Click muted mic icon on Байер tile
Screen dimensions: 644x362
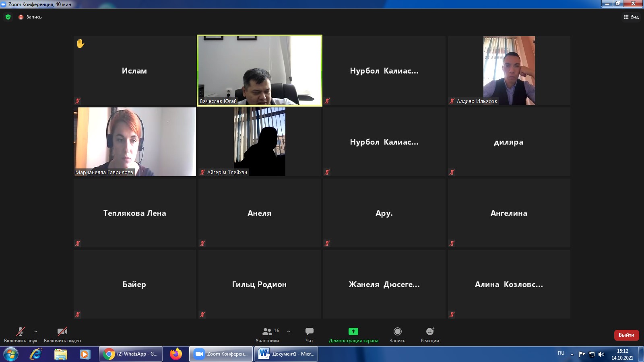coord(78,315)
